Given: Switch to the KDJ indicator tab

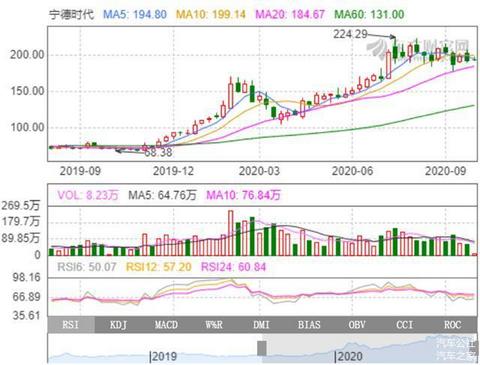Looking at the screenshot, I should (x=118, y=324).
